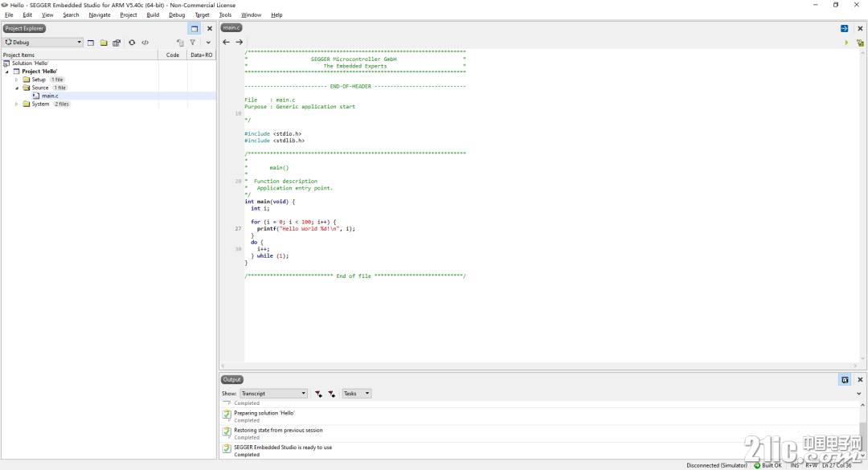Open the Debug menu
Viewport: 868px width, 470px height.
click(177, 15)
